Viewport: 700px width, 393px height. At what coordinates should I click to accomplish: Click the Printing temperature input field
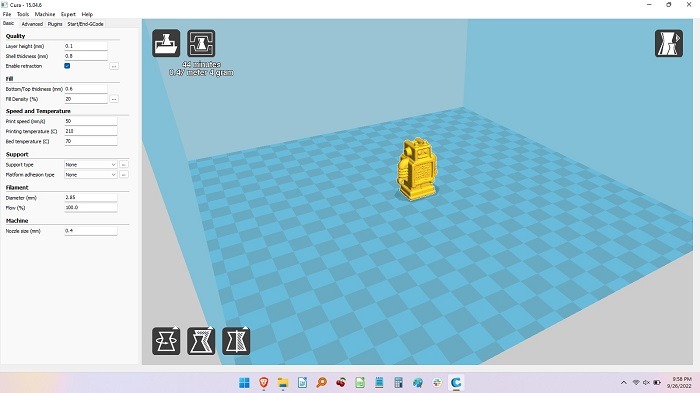pyautogui.click(x=91, y=131)
